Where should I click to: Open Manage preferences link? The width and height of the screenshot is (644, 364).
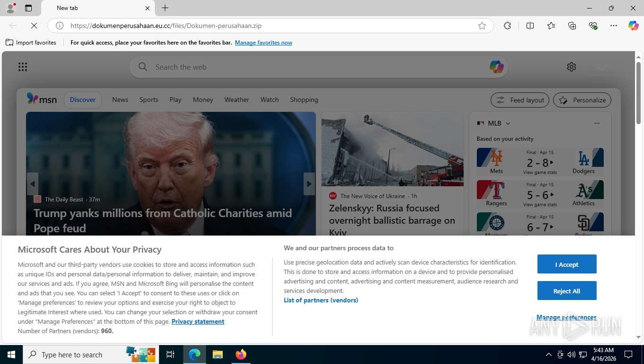(x=566, y=317)
